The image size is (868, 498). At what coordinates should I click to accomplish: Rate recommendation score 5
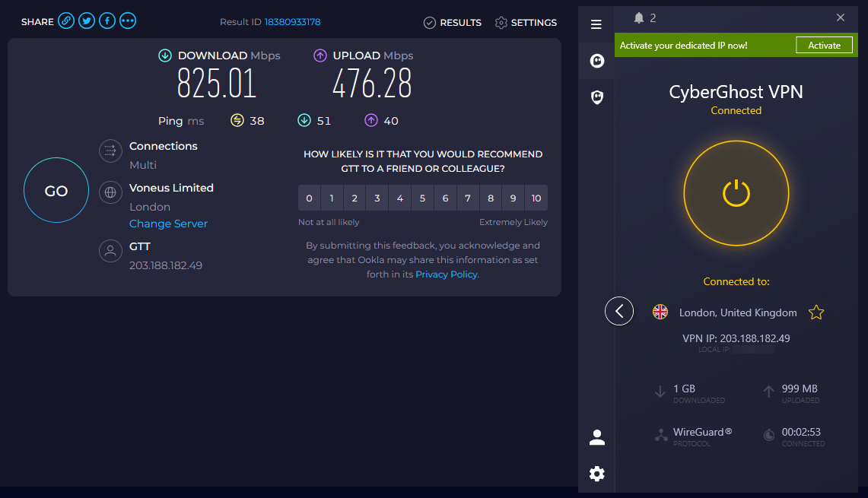click(422, 198)
